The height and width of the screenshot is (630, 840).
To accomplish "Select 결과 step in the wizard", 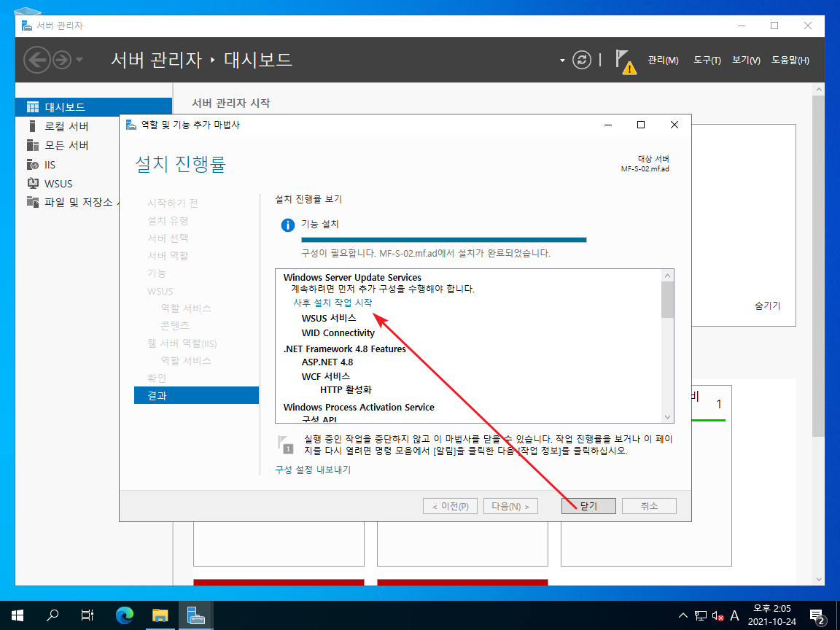I will click(x=196, y=395).
